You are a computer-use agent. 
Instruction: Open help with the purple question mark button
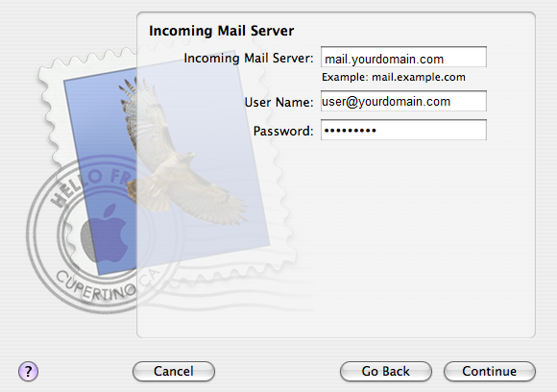tap(28, 372)
